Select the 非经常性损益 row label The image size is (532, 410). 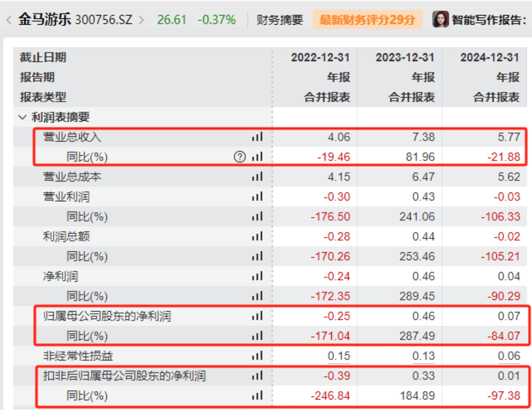coord(78,356)
